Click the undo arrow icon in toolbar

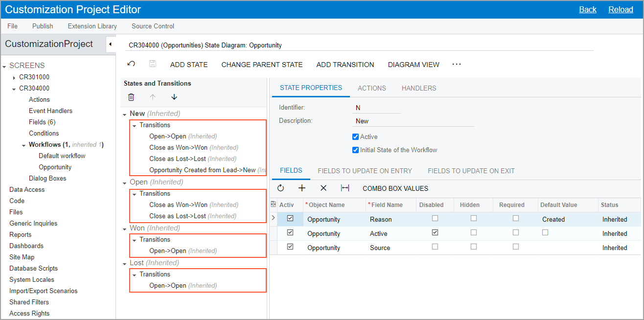coord(131,64)
